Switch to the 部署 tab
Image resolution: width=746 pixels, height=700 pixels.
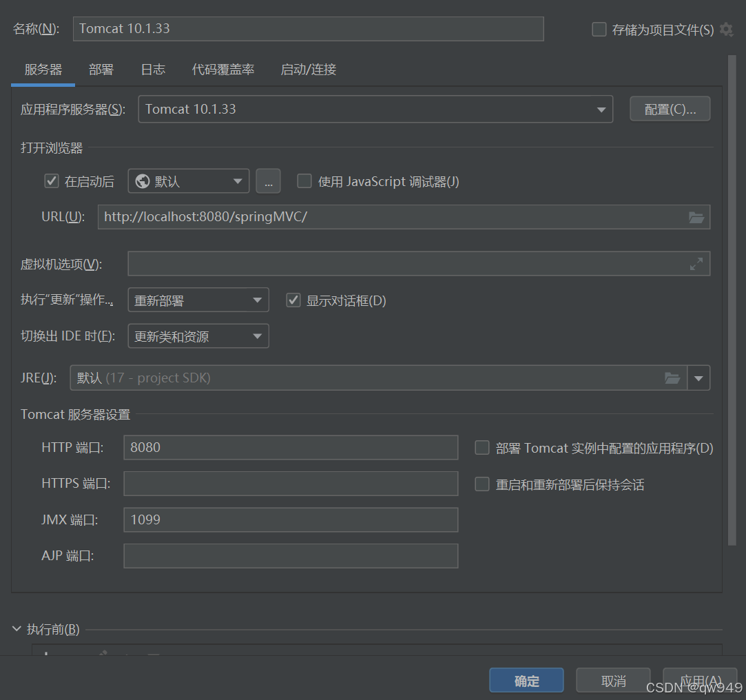click(x=101, y=70)
